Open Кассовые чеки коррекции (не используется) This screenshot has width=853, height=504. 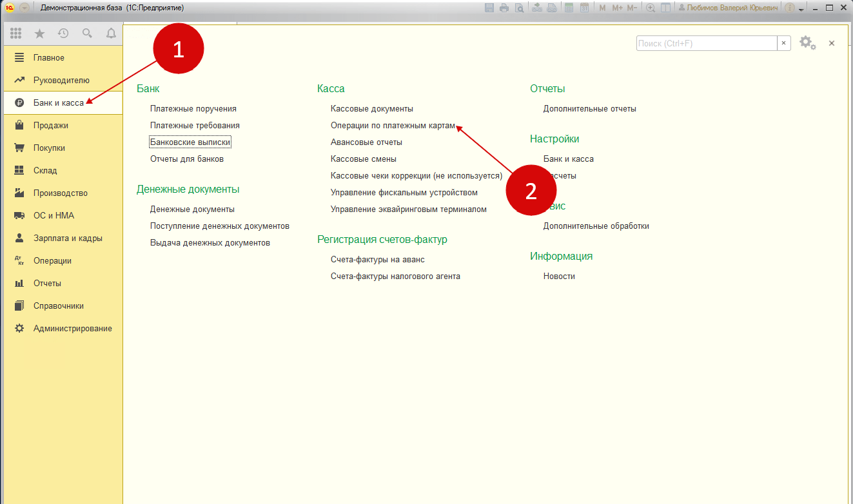[x=417, y=176]
